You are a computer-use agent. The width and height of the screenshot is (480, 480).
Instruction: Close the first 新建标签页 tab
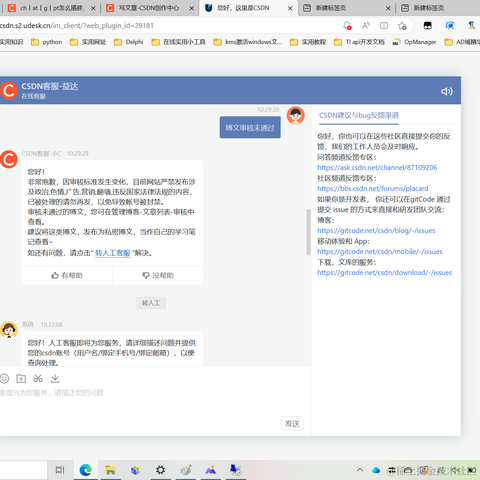[x=388, y=8]
